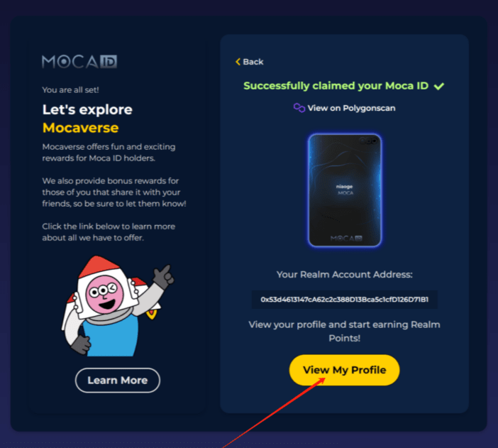Screen dimensions: 498x448
Task: Click the earning Realm Points message
Action: click(345, 332)
